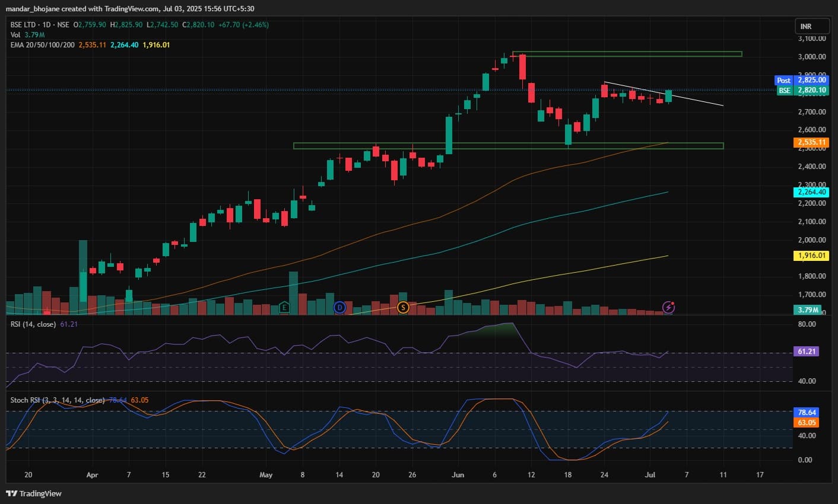Click the cyan 2,264.40 value in the EMA legend
Image resolution: width=838 pixels, height=504 pixels.
click(125, 45)
